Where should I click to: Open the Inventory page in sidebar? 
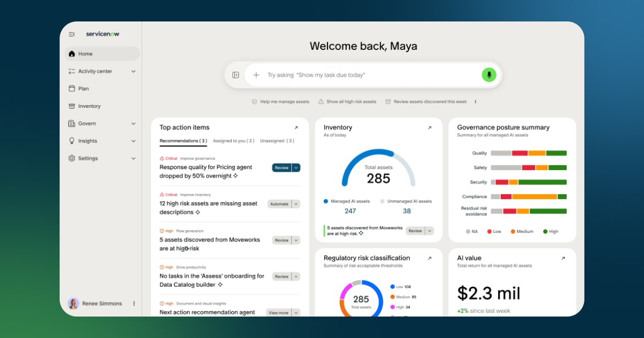tap(102, 106)
